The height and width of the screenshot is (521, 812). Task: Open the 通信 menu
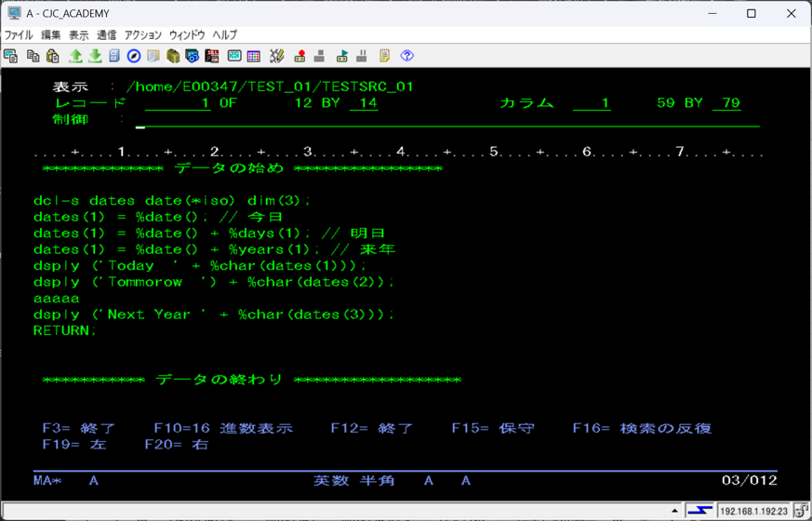click(107, 35)
